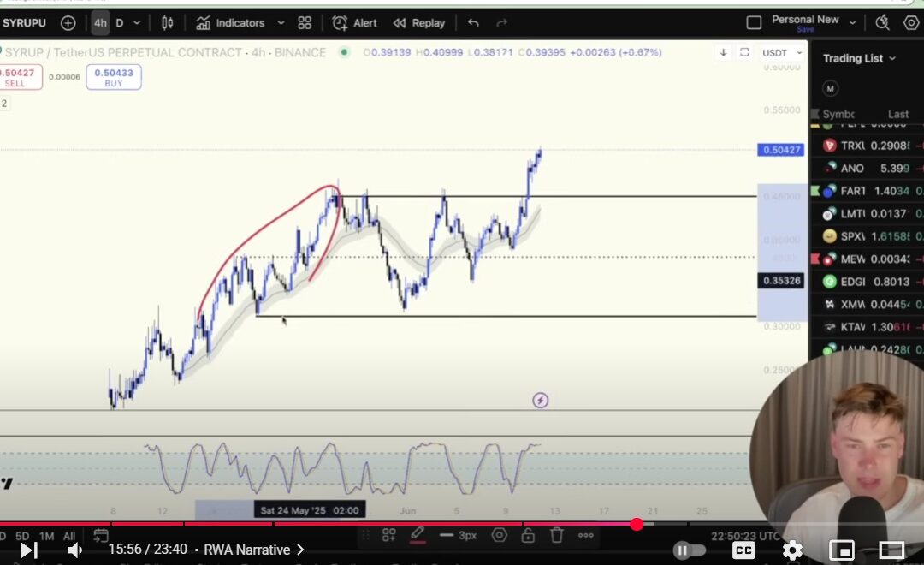Click the lightning bolt event icon on chart

coord(541,401)
